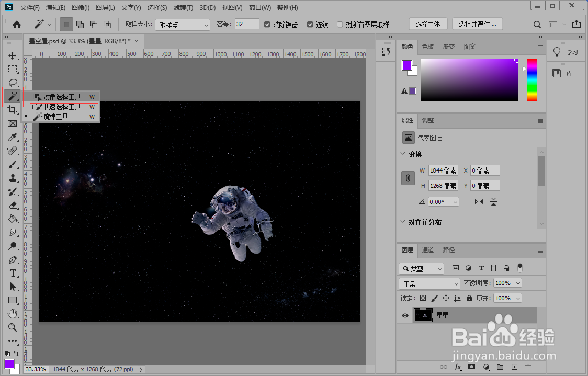588x376 pixels.
Task: Open the fill percentage dropdown arrow
Action: pos(518,299)
